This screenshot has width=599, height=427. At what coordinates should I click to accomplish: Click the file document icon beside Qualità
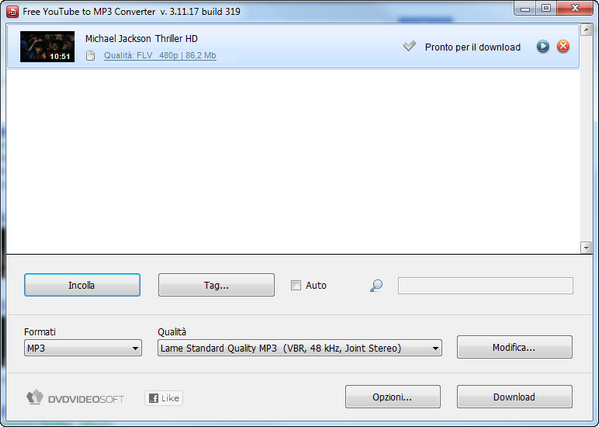pyautogui.click(x=90, y=56)
